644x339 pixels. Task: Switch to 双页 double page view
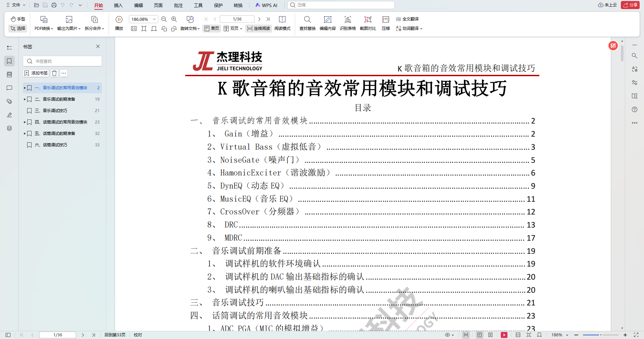tap(233, 29)
